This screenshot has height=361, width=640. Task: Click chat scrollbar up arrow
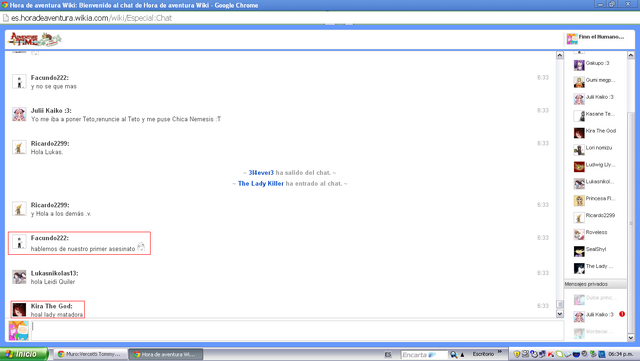560,55
